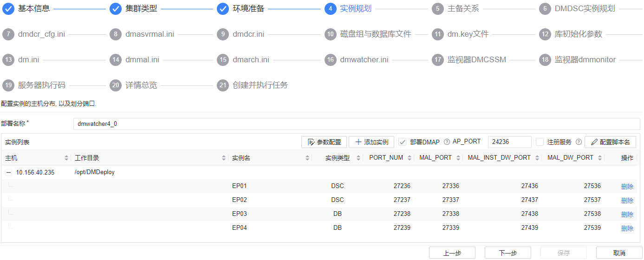Click the EP03 instance name cell
This screenshot has height=260, width=644.
pos(240,214)
